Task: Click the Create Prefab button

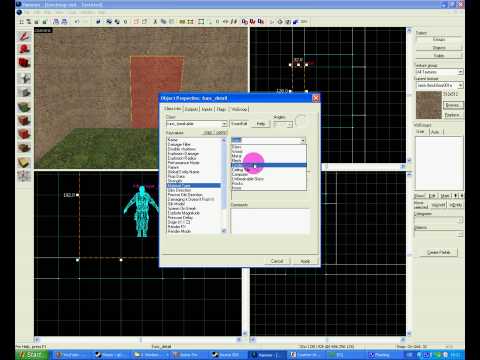Action: click(439, 252)
